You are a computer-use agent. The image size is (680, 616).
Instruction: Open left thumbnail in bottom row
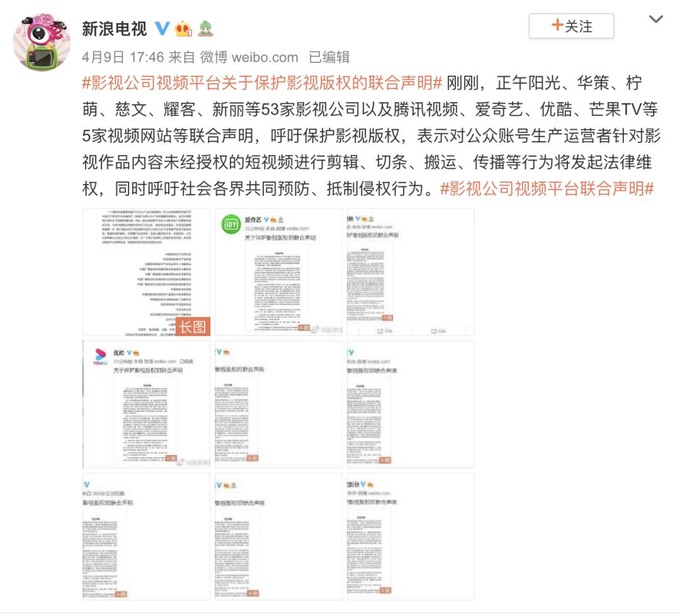point(147,537)
